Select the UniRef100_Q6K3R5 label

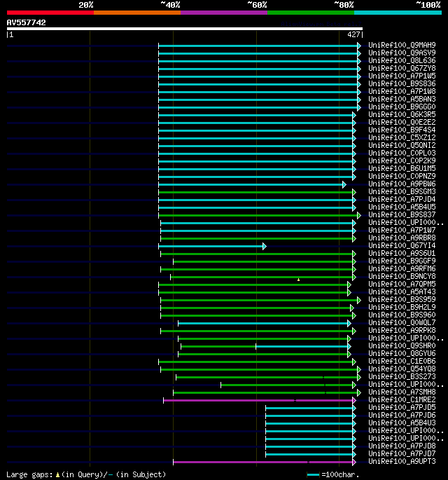pyautogui.click(x=402, y=114)
